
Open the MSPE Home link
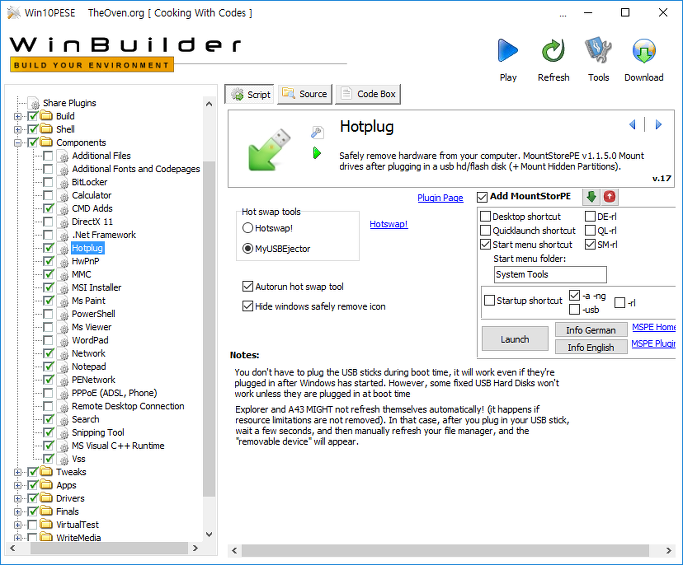pyautogui.click(x=654, y=327)
